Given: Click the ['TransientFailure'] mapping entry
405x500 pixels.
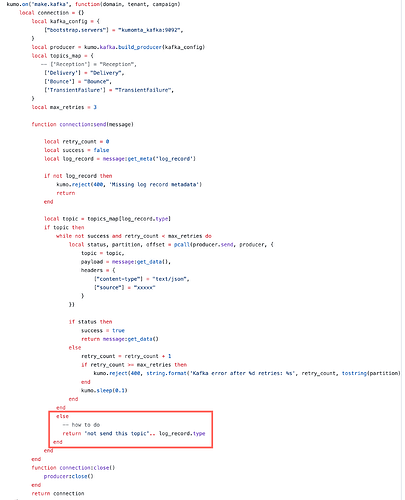Looking at the screenshot, I should coord(109,90).
